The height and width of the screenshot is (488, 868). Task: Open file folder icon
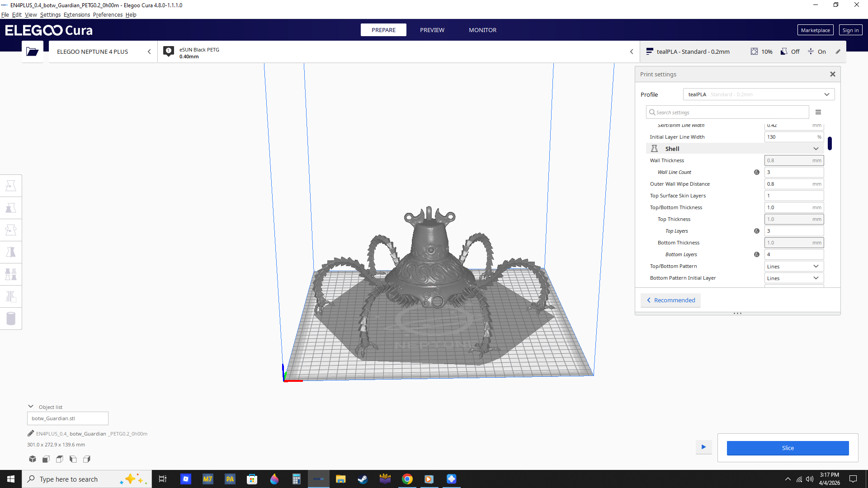point(32,52)
